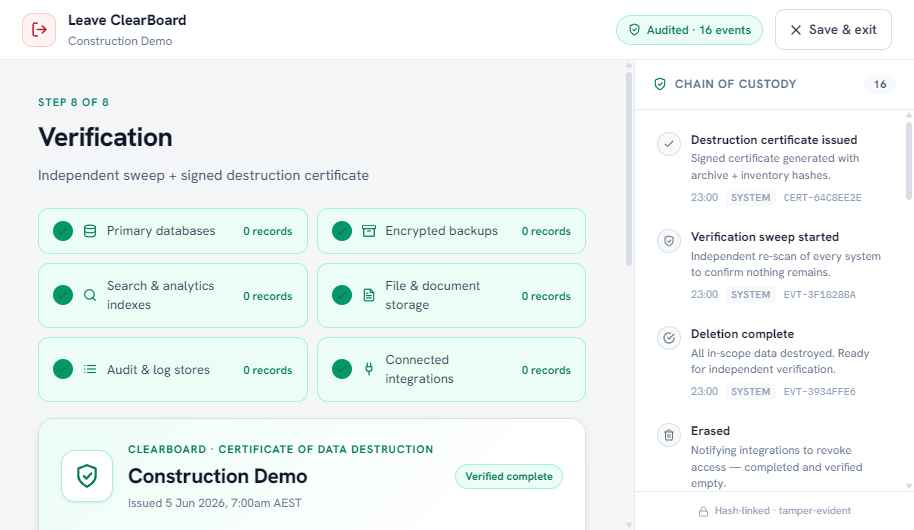Screen dimensions: 914x530
Task: Click green check circle for Primary databases
Action: pos(63,231)
